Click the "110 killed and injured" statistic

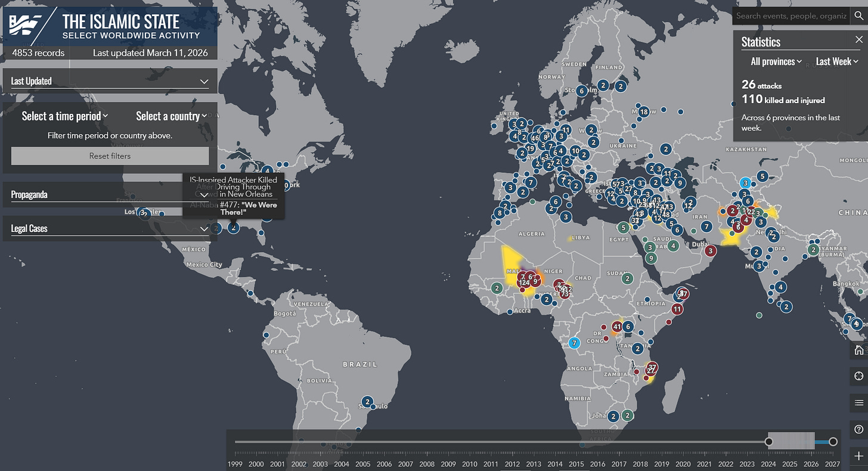(783, 100)
